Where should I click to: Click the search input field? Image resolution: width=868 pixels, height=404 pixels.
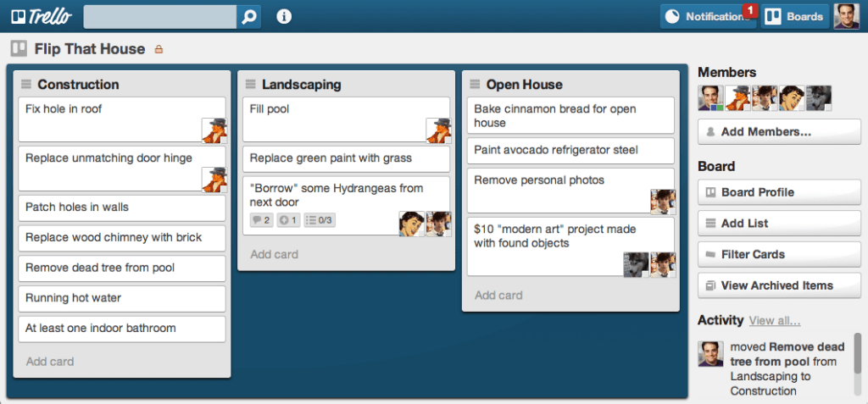[160, 16]
